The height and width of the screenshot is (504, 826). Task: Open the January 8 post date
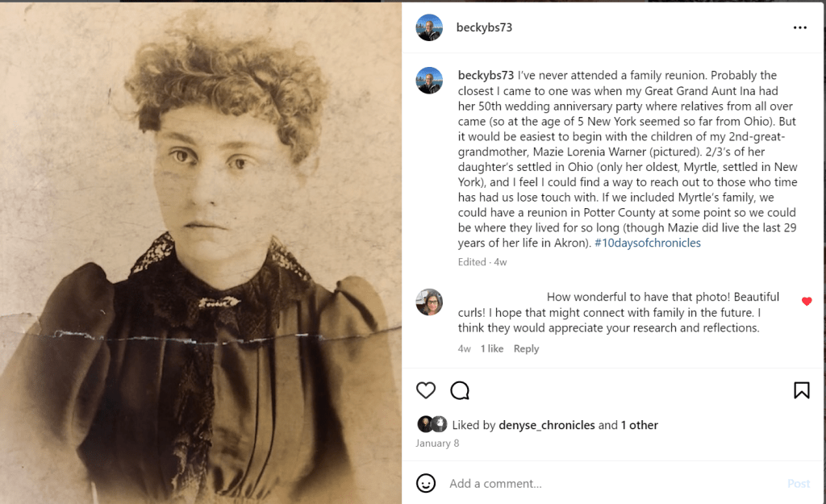click(x=437, y=444)
